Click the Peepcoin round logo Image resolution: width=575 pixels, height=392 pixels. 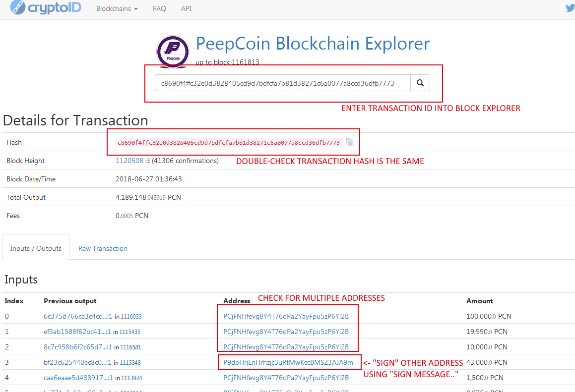coord(173,52)
